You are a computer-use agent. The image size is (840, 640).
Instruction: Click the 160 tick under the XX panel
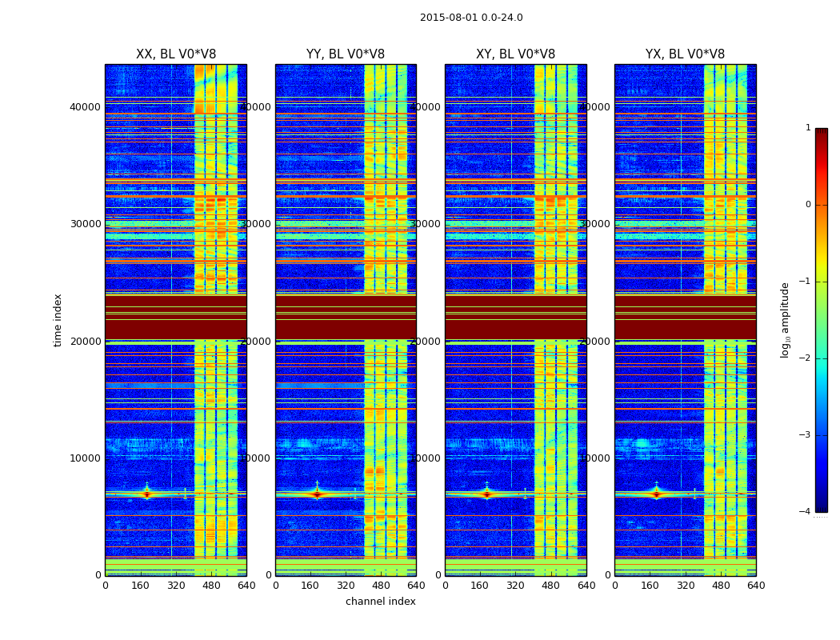pyautogui.click(x=140, y=586)
